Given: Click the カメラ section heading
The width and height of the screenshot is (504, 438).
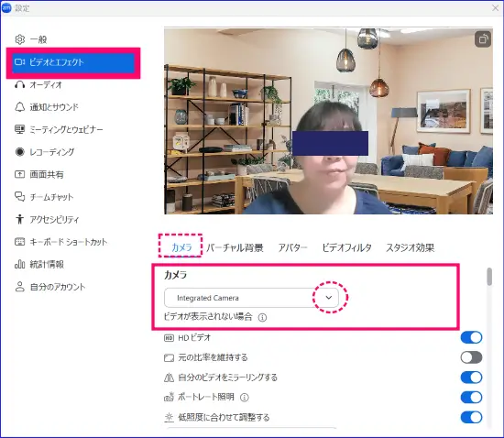Looking at the screenshot, I should coord(176,275).
